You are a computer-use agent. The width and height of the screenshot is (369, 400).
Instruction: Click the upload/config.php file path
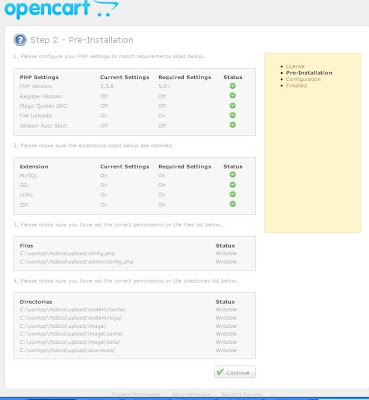tap(67, 253)
